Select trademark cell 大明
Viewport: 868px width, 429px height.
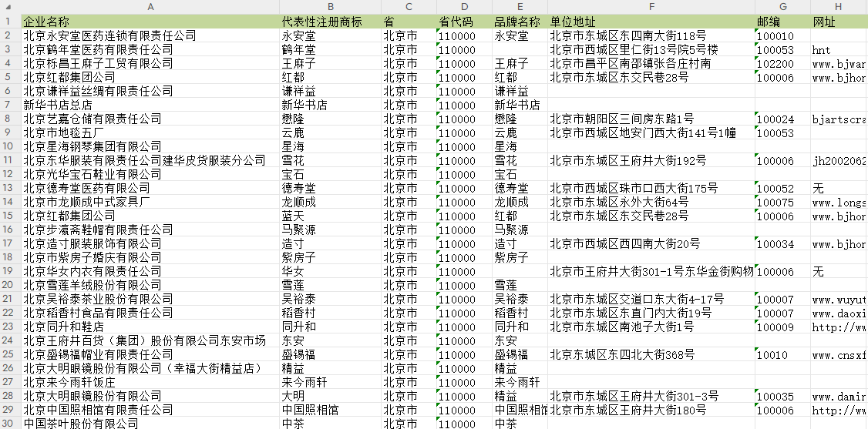pyautogui.click(x=331, y=396)
